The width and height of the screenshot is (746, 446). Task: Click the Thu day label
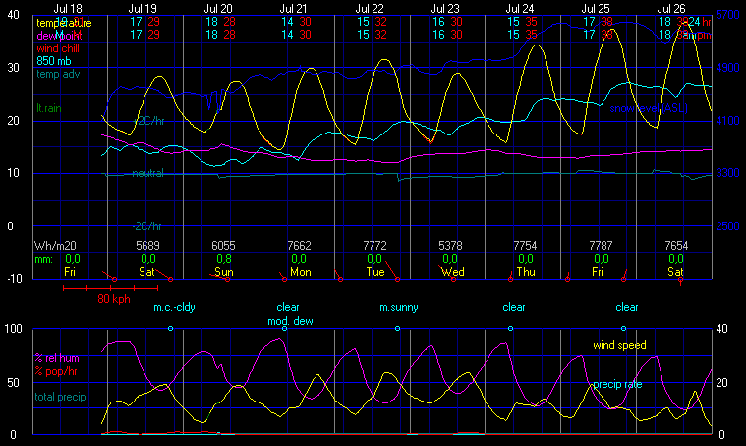(526, 272)
